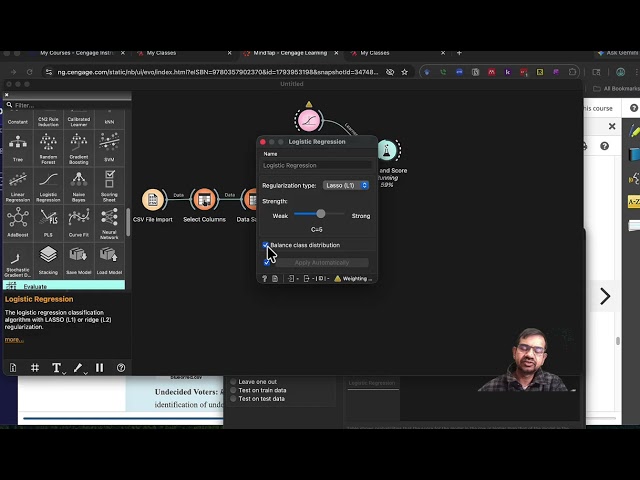The height and width of the screenshot is (480, 640).
Task: Select the Leave one out radio option
Action: click(233, 382)
